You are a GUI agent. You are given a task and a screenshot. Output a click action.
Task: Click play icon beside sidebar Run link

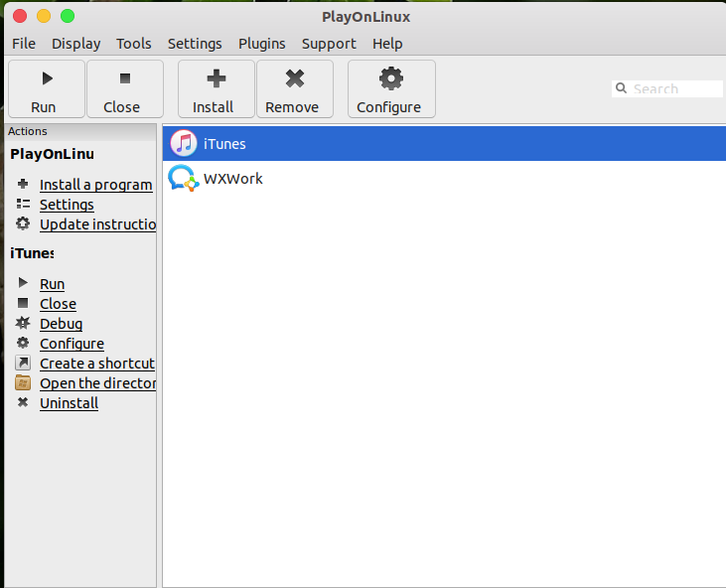point(23,282)
